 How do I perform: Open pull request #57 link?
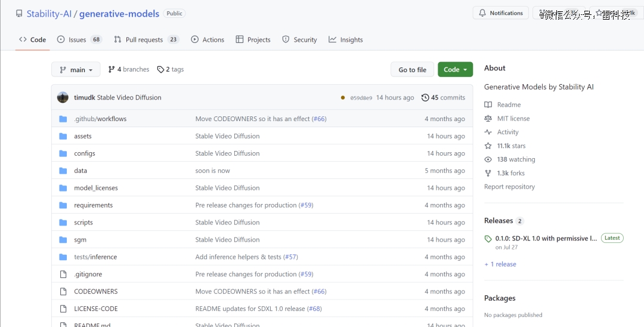[291, 257]
